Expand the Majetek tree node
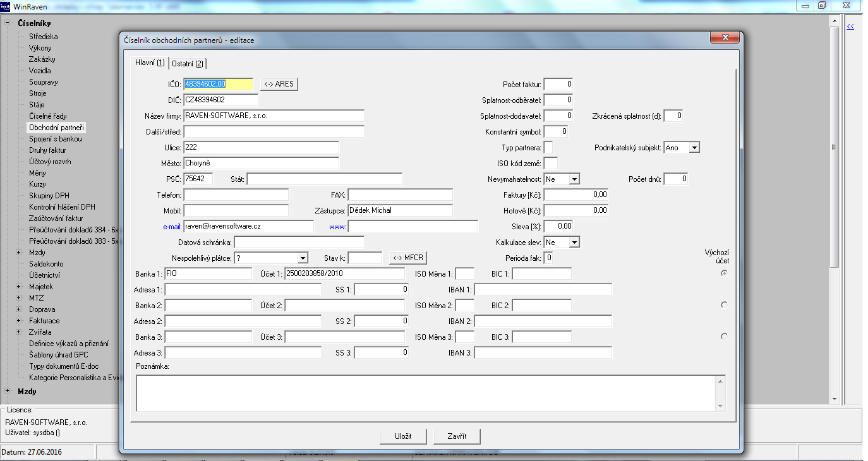Viewport: 868px width, 461px height. tap(20, 287)
